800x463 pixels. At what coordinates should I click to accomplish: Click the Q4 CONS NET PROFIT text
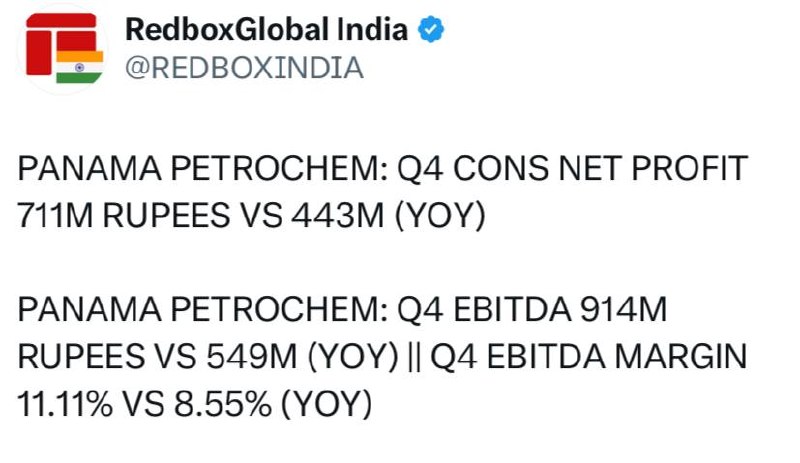click(572, 168)
